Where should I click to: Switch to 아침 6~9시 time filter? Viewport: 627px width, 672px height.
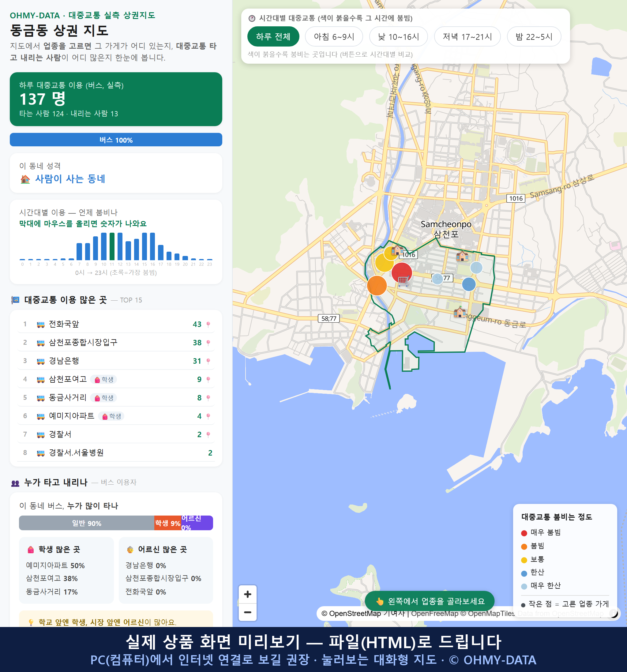click(334, 36)
